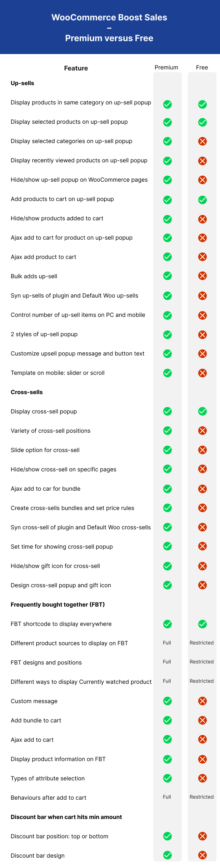
Task: Click Full label for Behaviours after add to cart
Action: (x=167, y=797)
